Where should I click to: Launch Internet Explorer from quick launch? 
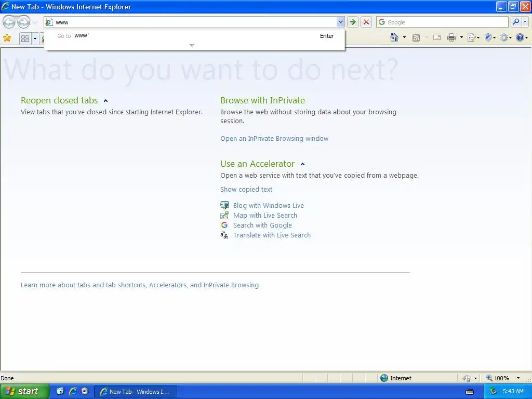(x=73, y=391)
